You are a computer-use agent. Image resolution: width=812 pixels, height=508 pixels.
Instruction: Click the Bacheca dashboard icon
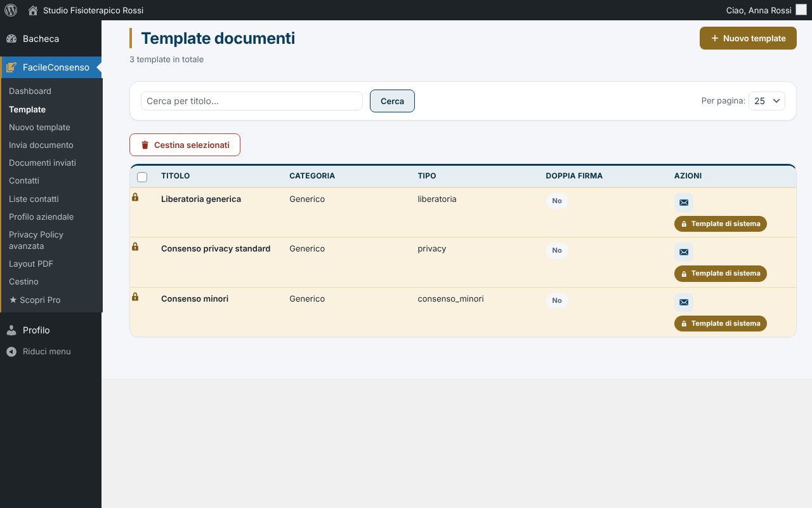point(11,39)
